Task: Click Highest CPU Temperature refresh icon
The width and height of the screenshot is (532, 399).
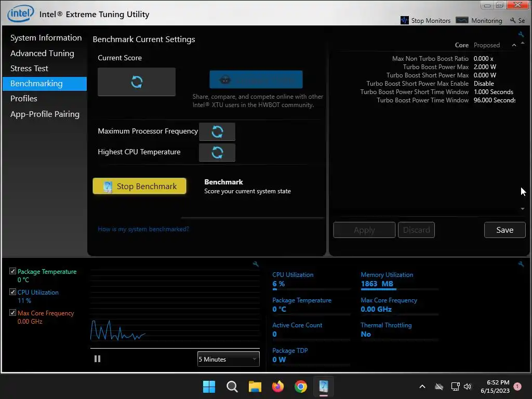Action: click(x=217, y=152)
